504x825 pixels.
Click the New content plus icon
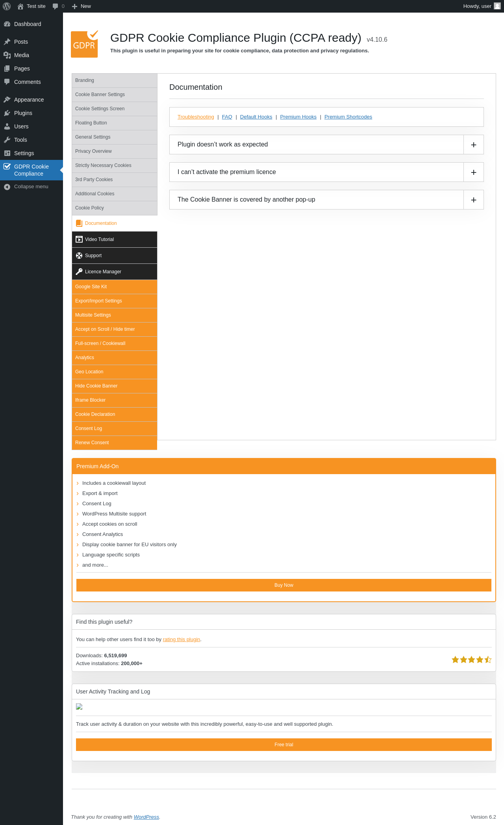pyautogui.click(x=74, y=6)
